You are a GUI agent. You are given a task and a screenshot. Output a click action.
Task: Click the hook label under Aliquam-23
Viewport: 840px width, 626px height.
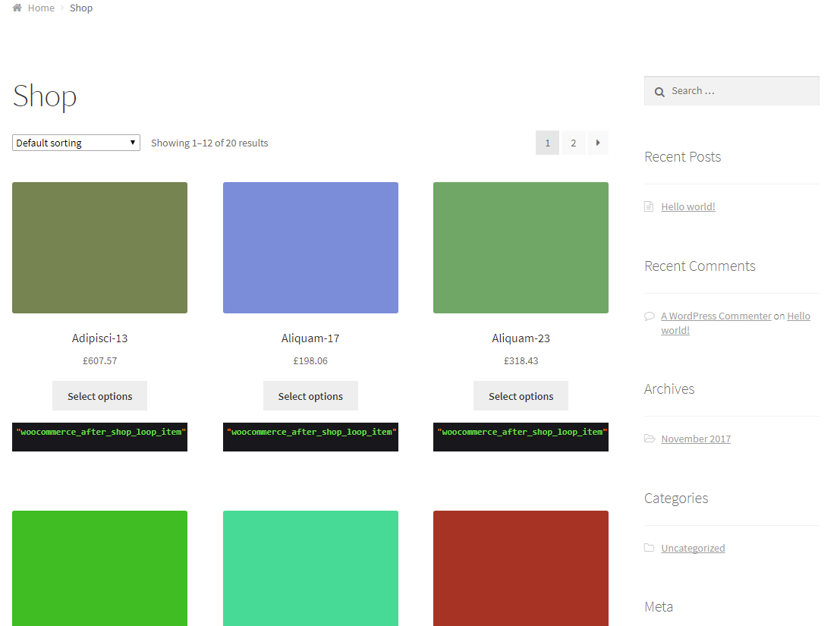pyautogui.click(x=521, y=437)
